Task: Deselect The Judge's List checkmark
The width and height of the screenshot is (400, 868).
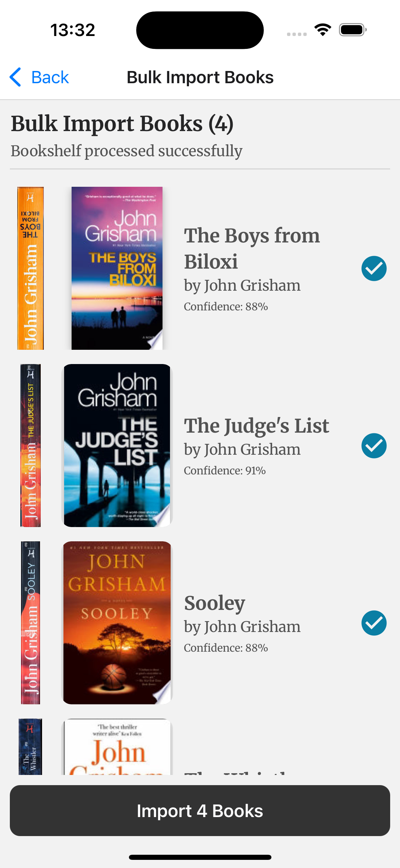Action: (x=374, y=446)
